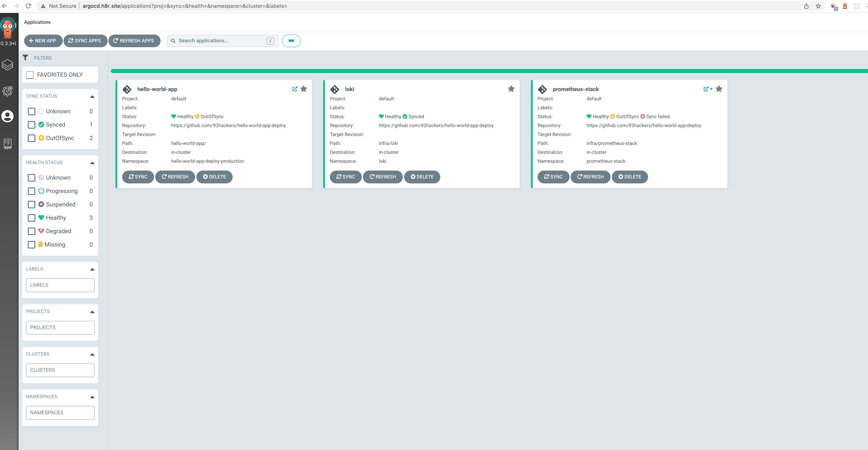This screenshot has height=450, width=868.
Task: Favorite the loki app with star
Action: coord(511,89)
